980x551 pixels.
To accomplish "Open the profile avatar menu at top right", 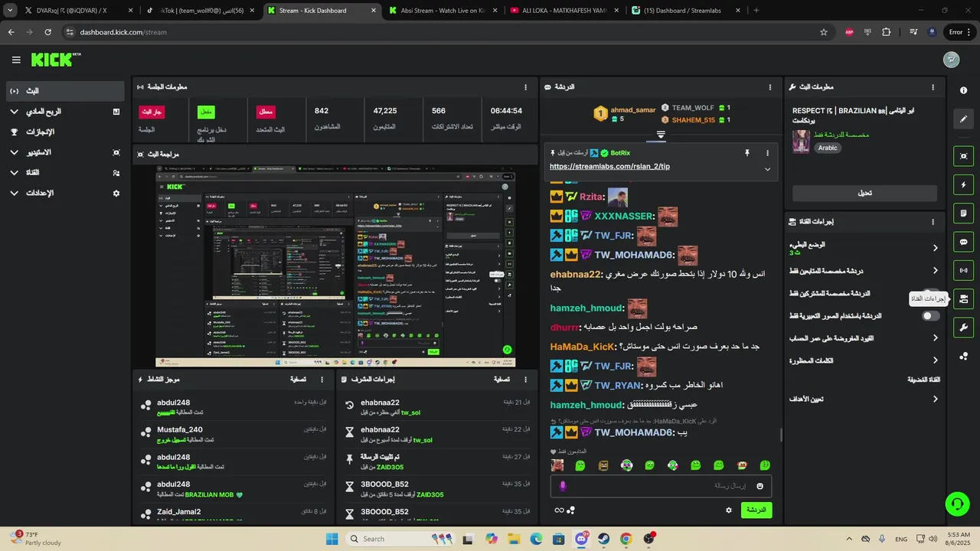I will click(951, 60).
